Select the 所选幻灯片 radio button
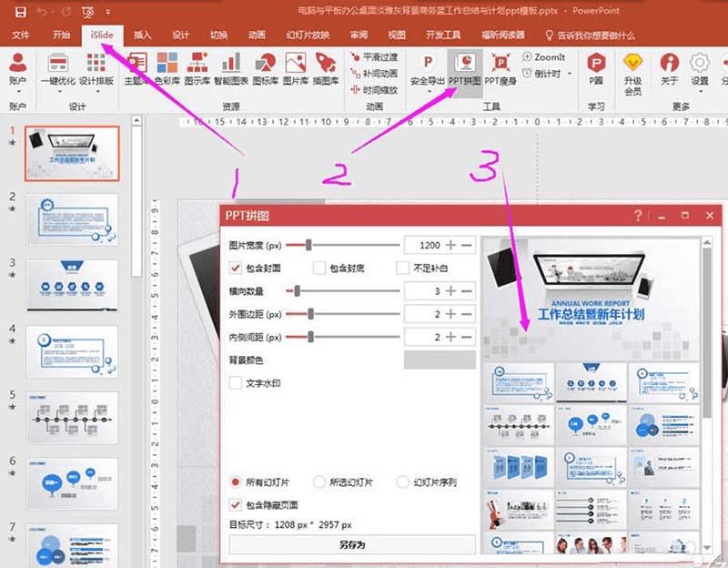 pyautogui.click(x=319, y=482)
